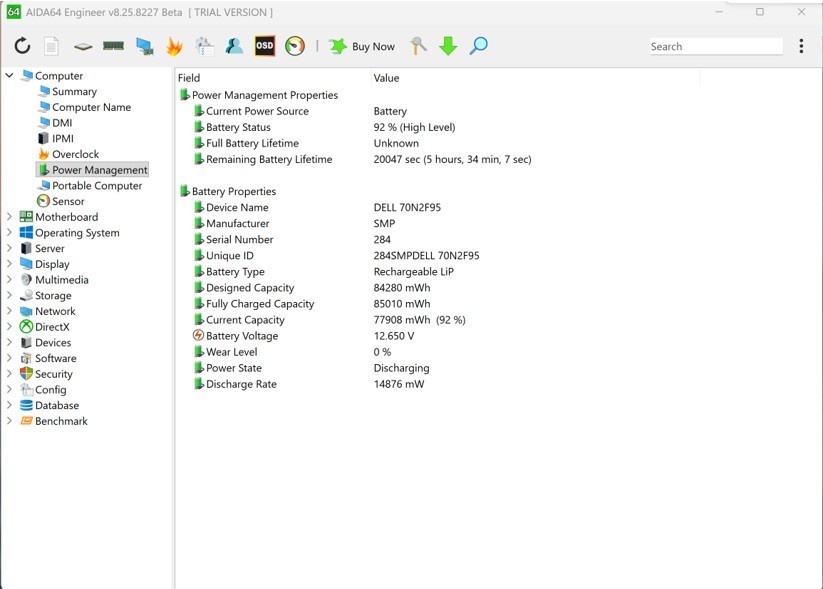Toggle the OSD panel icon
823x589 pixels.
[265, 46]
